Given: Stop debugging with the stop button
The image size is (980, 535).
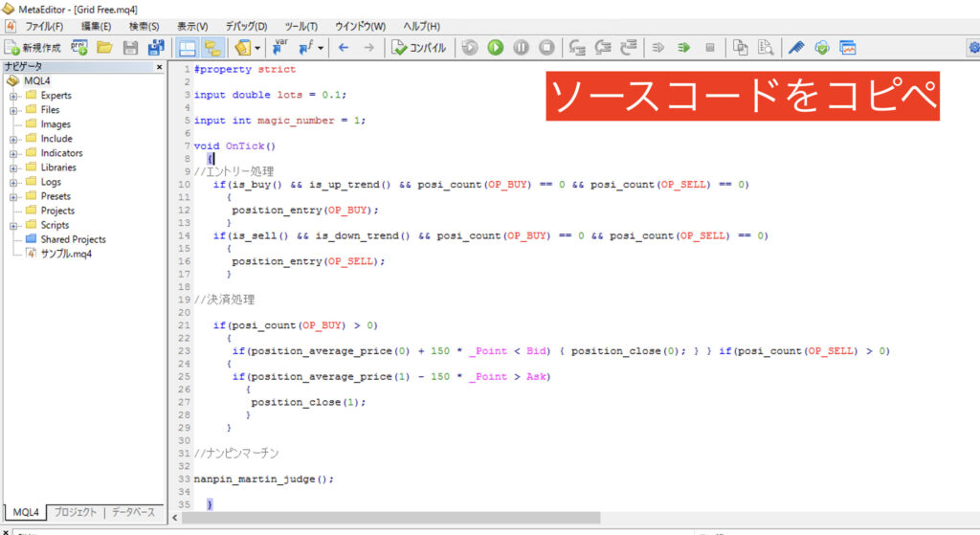Looking at the screenshot, I should [546, 48].
